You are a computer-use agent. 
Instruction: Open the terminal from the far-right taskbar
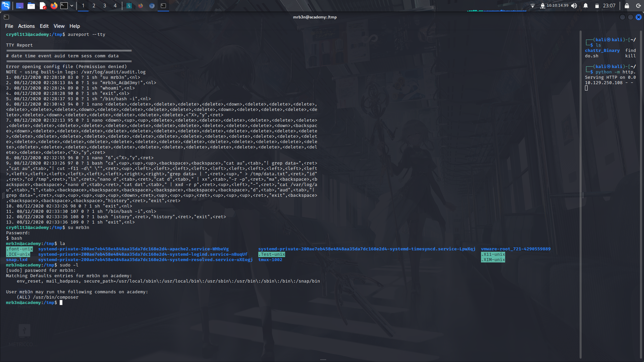pyautogui.click(x=163, y=6)
